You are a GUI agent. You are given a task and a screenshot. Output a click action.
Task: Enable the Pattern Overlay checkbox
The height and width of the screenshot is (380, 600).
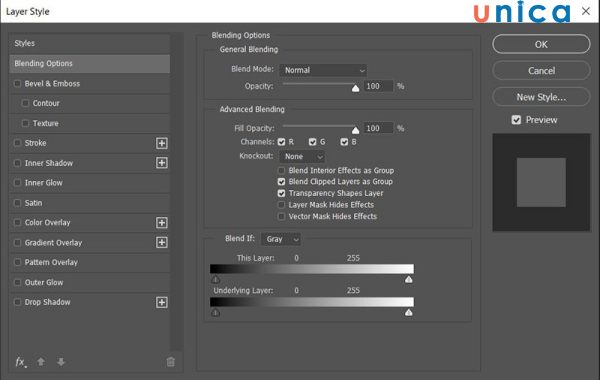[17, 262]
